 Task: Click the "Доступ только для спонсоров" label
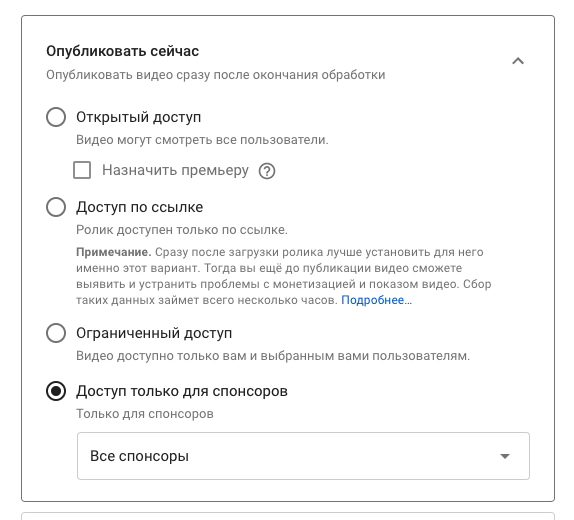coord(182,391)
